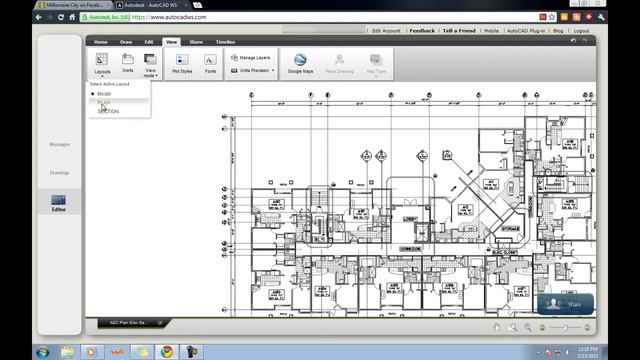The height and width of the screenshot is (360, 640).
Task: Click the zoom out minus button
Action: pyautogui.click(x=542, y=327)
